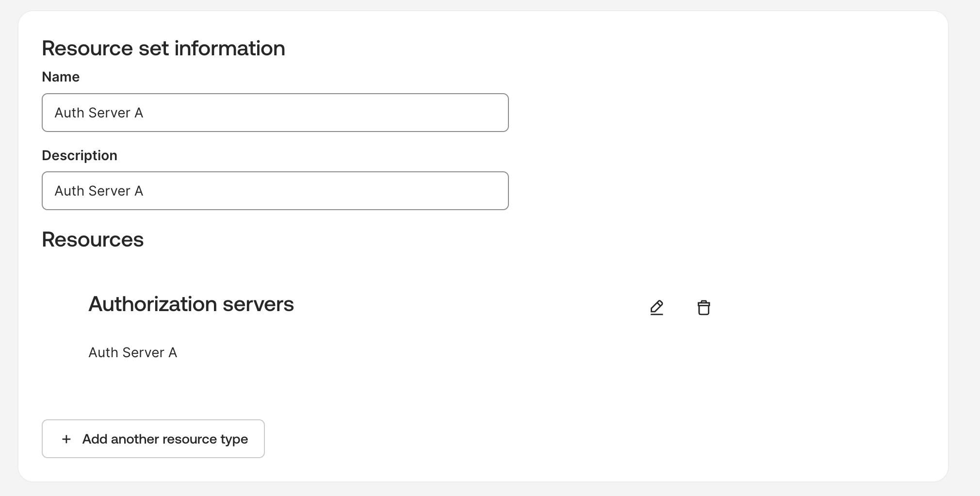
Task: Delete Authorization servers using the trash icon
Action: 703,308
